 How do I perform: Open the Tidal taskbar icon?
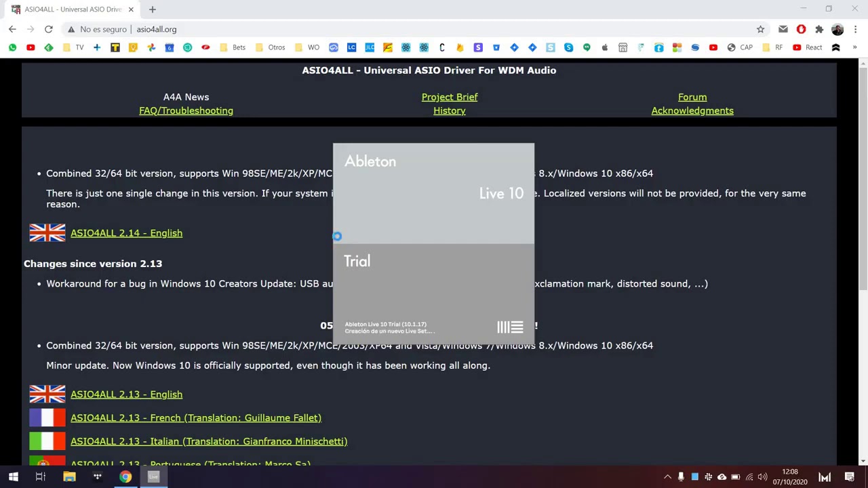(97, 477)
